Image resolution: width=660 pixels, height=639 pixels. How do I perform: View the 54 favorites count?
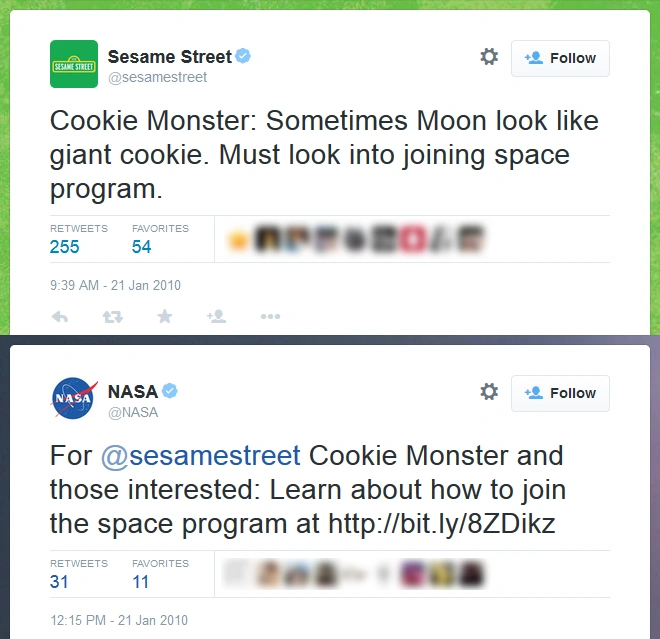click(142, 247)
